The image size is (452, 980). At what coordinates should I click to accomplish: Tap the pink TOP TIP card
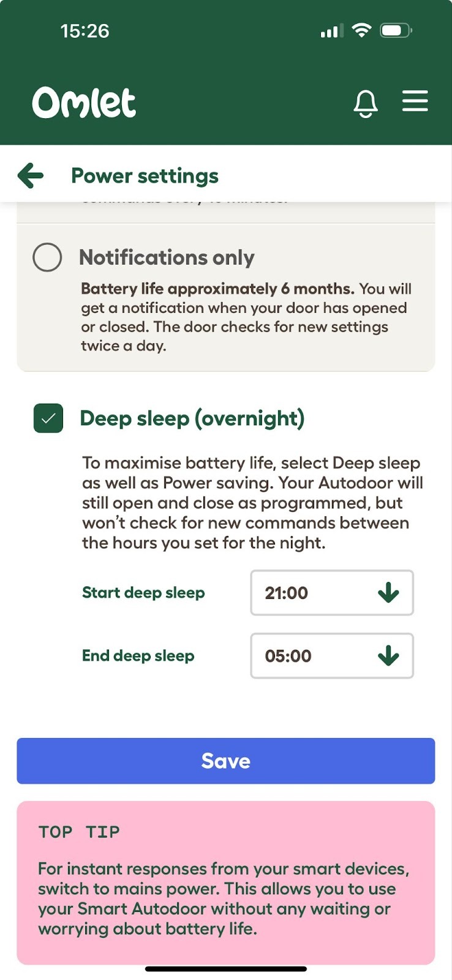(225, 882)
